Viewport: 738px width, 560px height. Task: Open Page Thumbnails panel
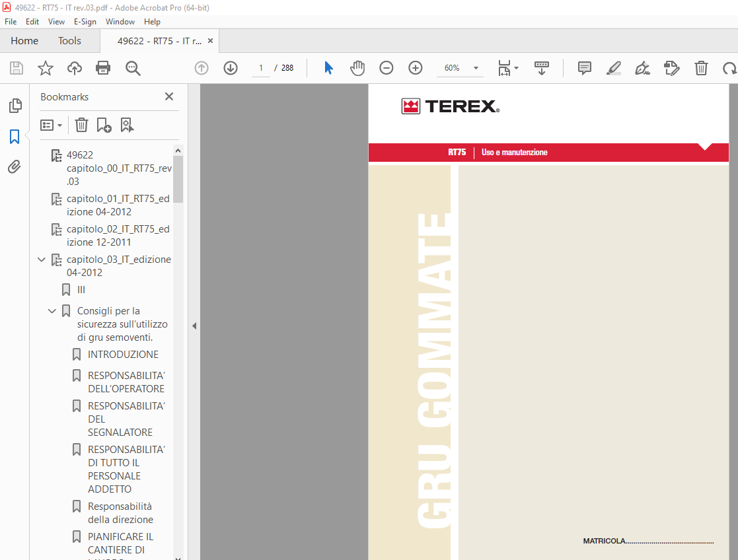tap(15, 106)
